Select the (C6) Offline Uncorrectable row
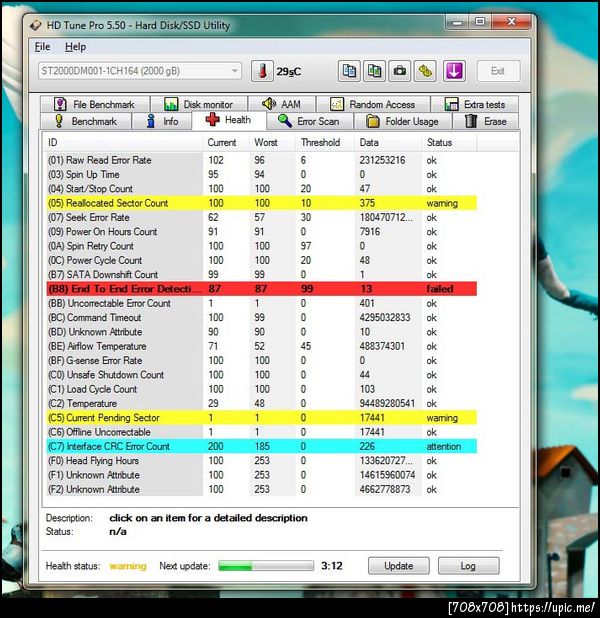This screenshot has height=618, width=600. tap(261, 432)
